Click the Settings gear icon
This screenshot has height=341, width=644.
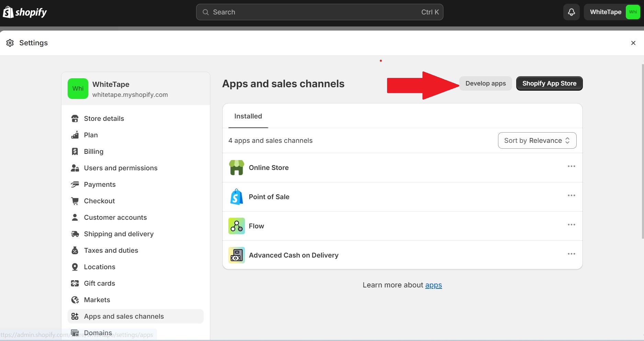[10, 43]
